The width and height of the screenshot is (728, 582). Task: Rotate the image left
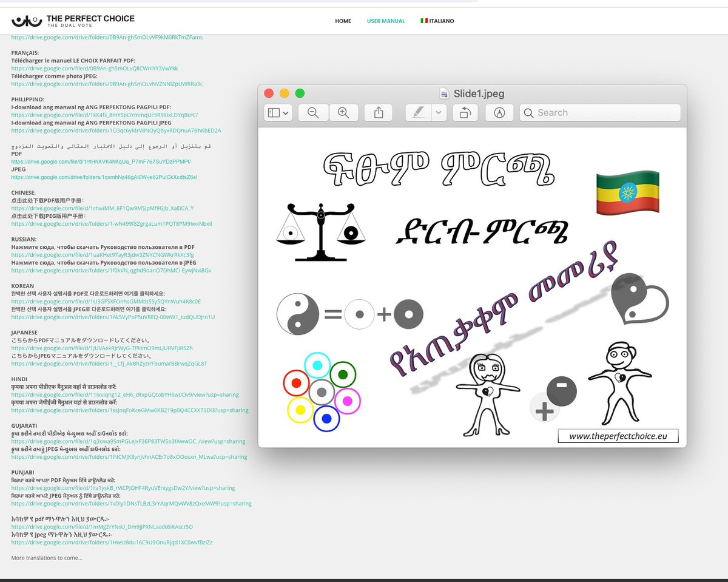pos(465,113)
